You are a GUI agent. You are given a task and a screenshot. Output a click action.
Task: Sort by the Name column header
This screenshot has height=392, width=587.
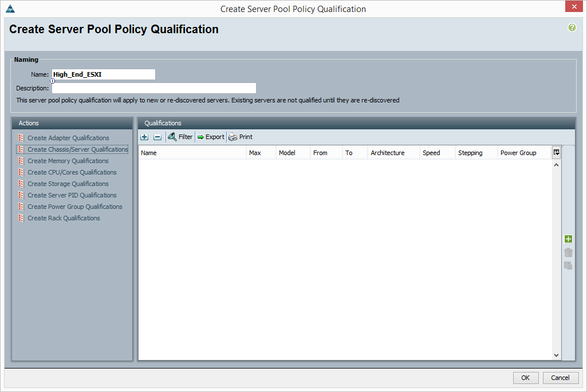[x=192, y=153]
